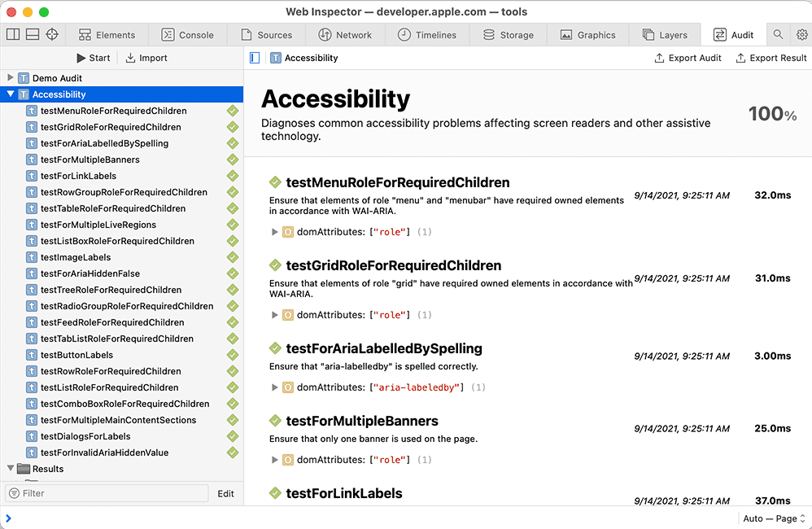Click the Accessibility breadcrumb test icon
The height and width of the screenshot is (529, 812).
(x=276, y=58)
